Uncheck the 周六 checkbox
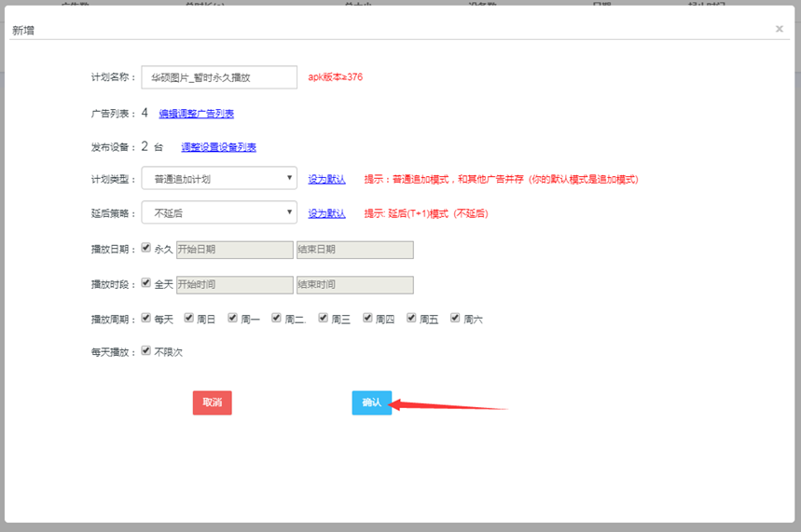This screenshot has height=532, width=801. [455, 318]
